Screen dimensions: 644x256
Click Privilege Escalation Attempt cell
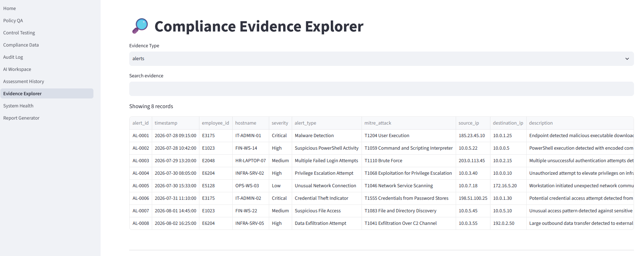(x=327, y=173)
